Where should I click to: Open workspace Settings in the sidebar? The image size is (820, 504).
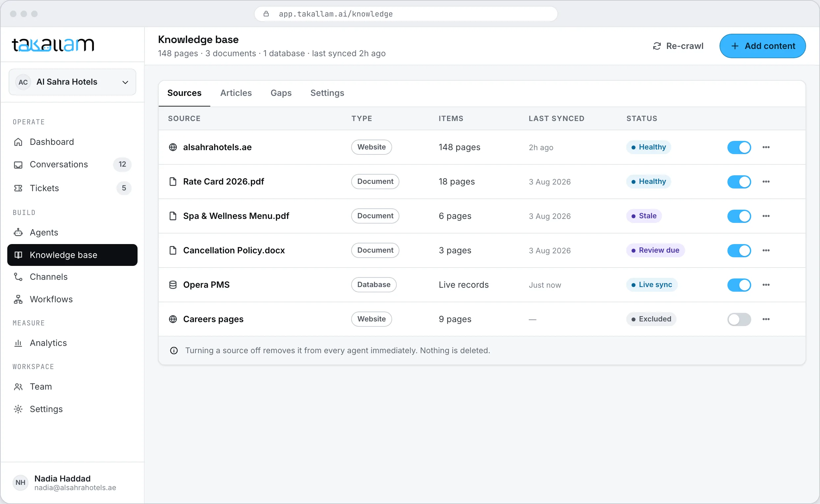(x=72, y=409)
